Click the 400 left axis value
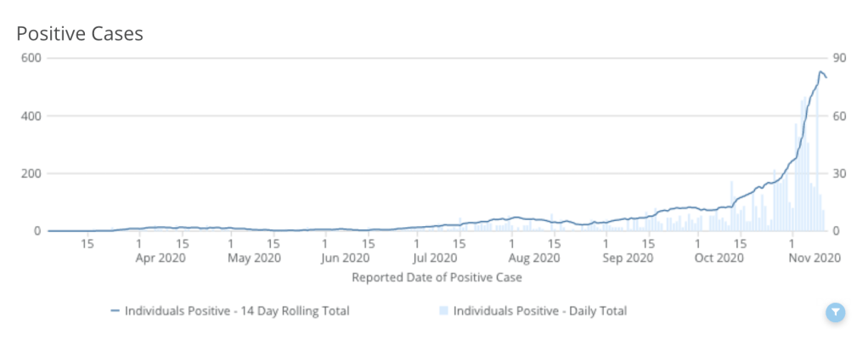 click(32, 116)
